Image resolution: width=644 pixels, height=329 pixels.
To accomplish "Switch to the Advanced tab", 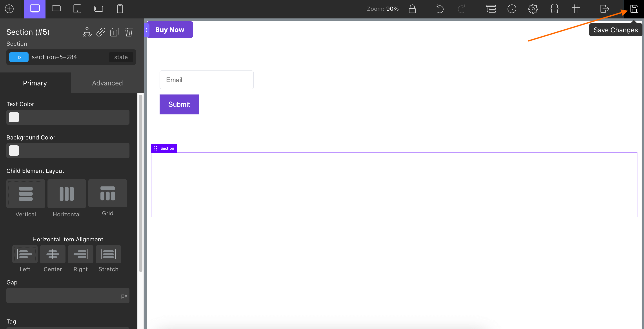I will coord(107,83).
